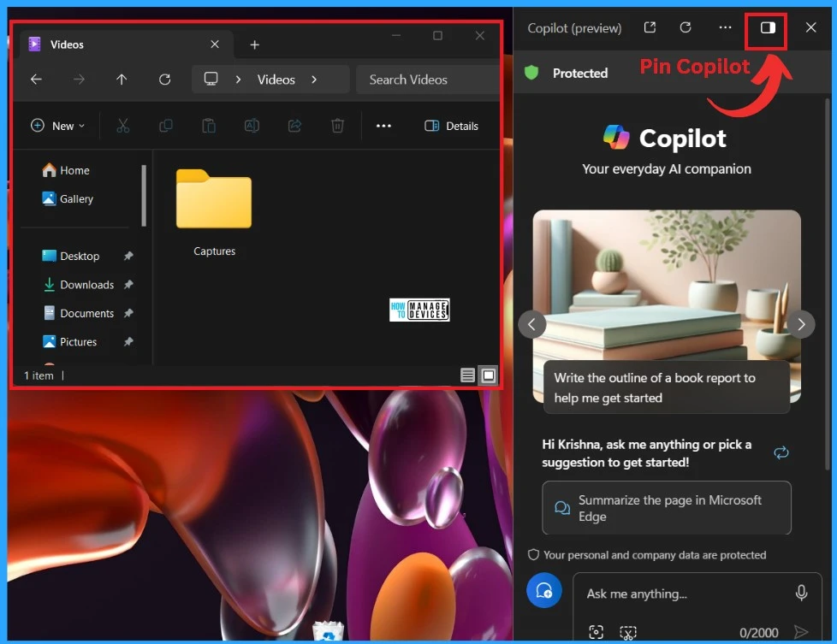Click the Copy icon in Explorer toolbar
Image resolution: width=837 pixels, height=644 pixels.
coord(166,126)
